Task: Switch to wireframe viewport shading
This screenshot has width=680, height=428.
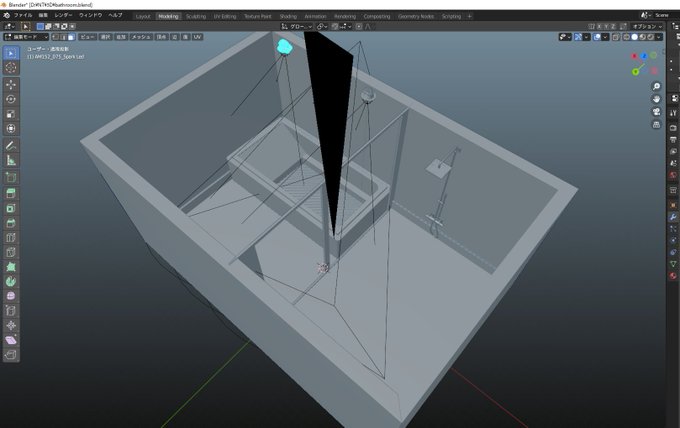Action: pos(627,37)
